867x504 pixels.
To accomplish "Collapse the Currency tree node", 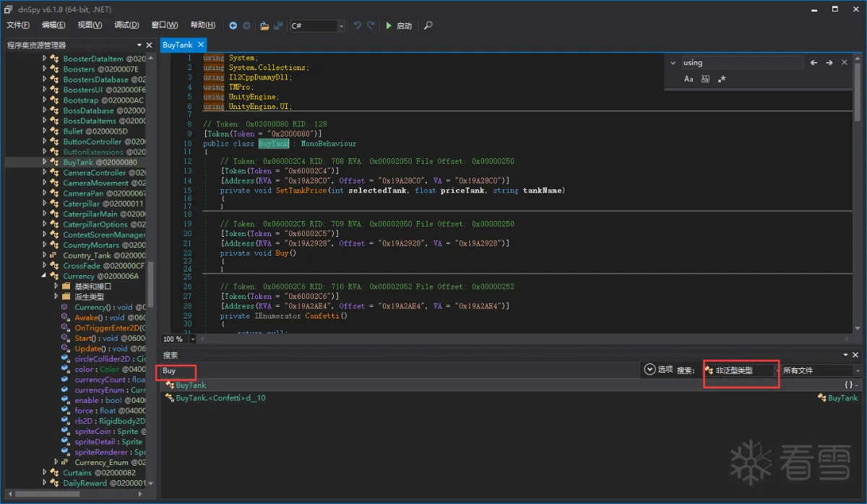I will coord(45,276).
